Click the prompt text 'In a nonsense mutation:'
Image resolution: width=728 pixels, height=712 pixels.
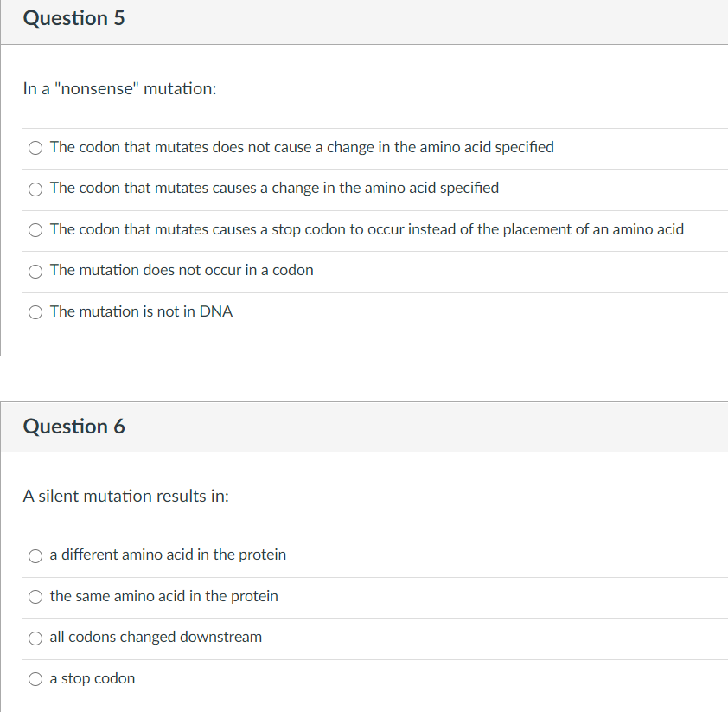[x=120, y=88]
